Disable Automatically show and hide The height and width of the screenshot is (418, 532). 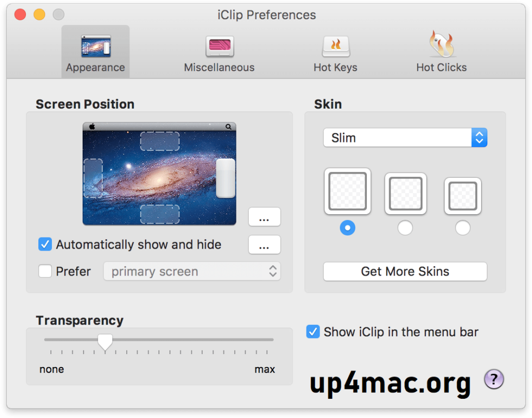coord(45,244)
